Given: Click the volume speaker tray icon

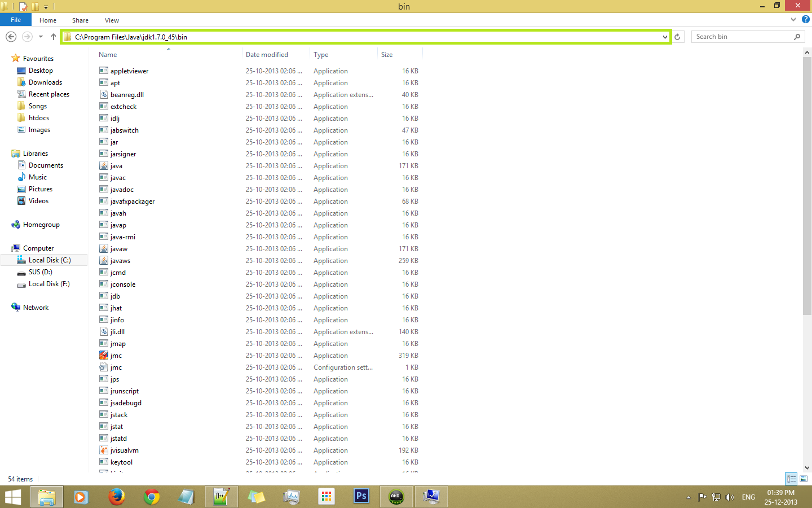Looking at the screenshot, I should click(x=730, y=497).
